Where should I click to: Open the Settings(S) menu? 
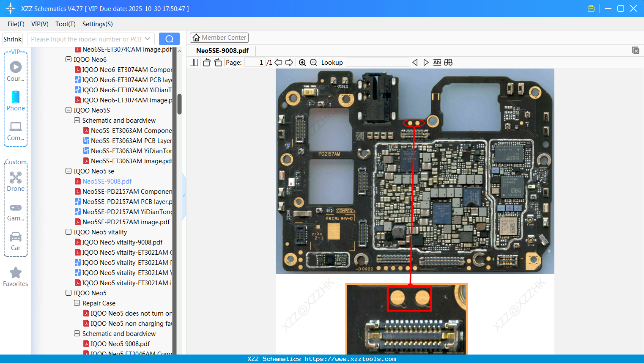click(98, 24)
